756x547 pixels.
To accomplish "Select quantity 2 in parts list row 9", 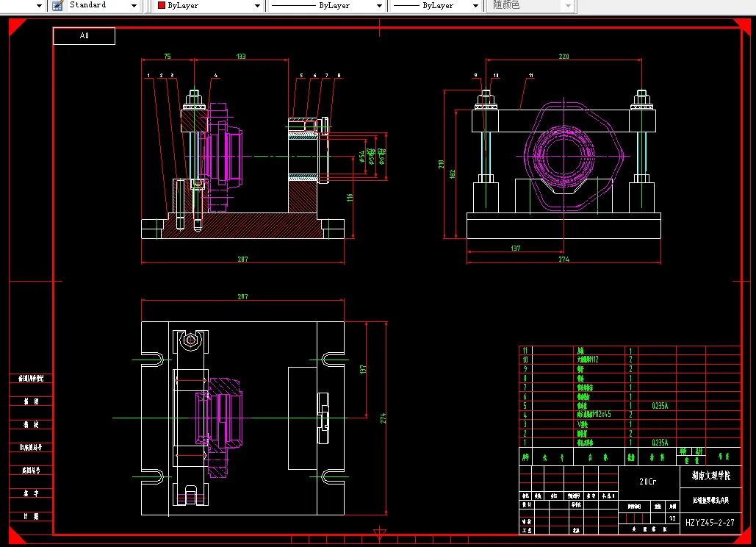I will click(630, 369).
